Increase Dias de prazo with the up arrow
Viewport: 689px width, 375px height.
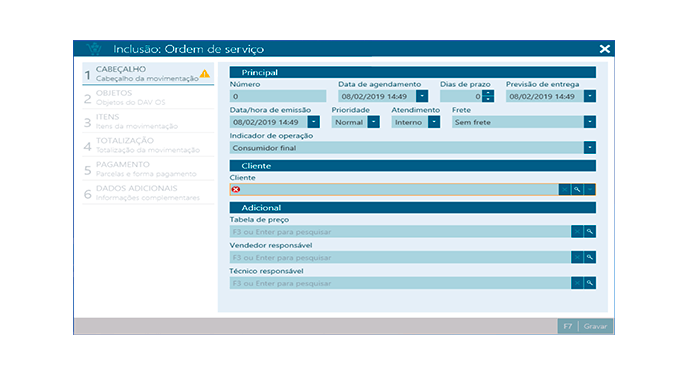tap(488, 93)
